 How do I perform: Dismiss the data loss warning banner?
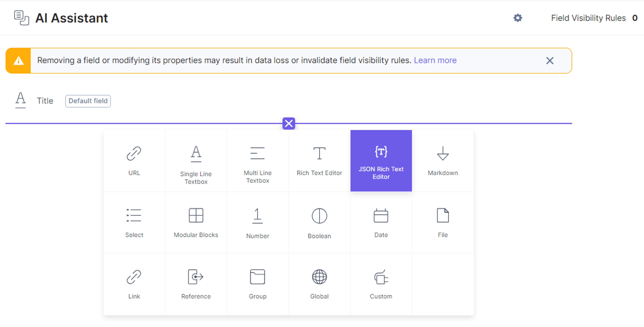click(550, 61)
